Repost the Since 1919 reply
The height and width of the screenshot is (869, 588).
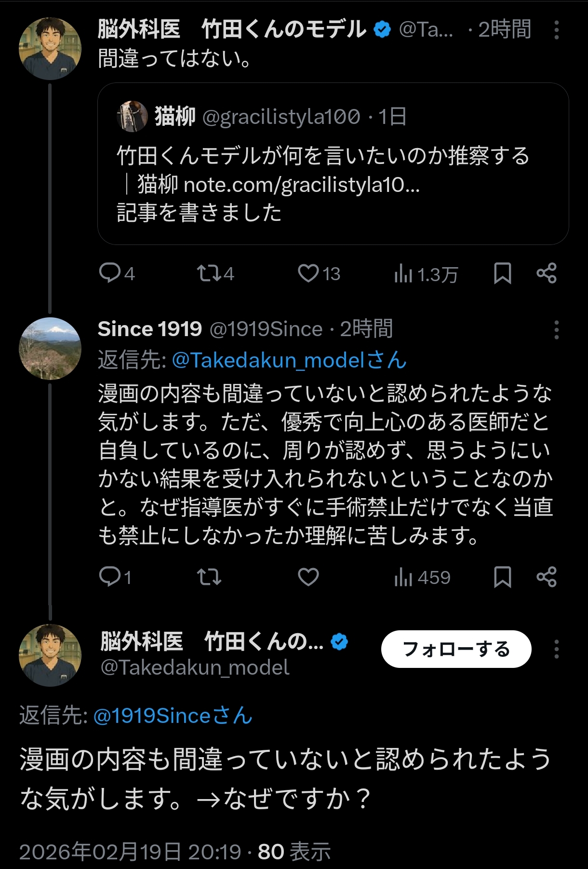[209, 577]
